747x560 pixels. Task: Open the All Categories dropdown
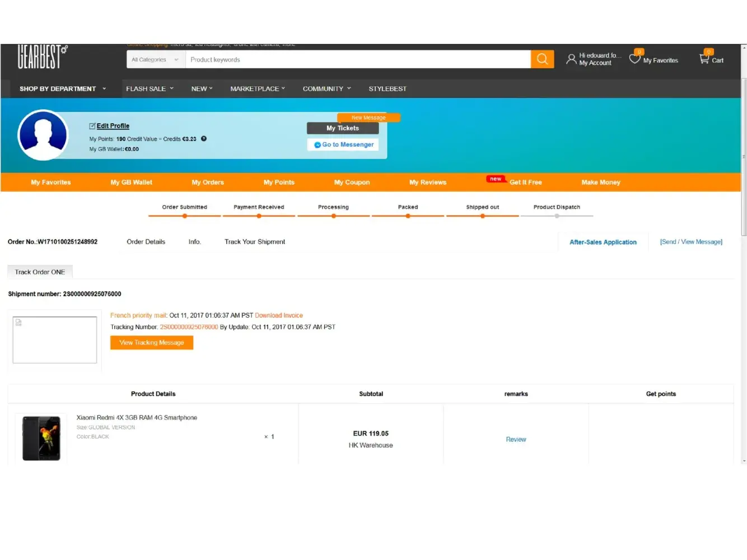[155, 59]
